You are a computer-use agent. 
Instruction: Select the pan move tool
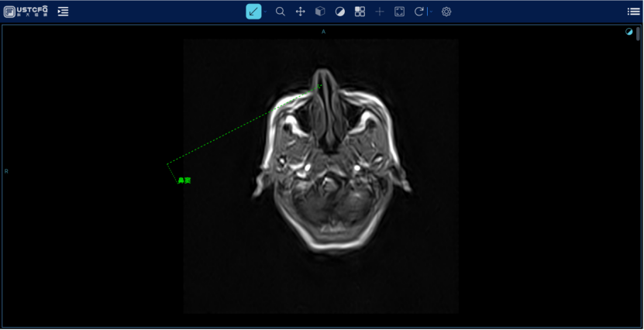(x=301, y=12)
